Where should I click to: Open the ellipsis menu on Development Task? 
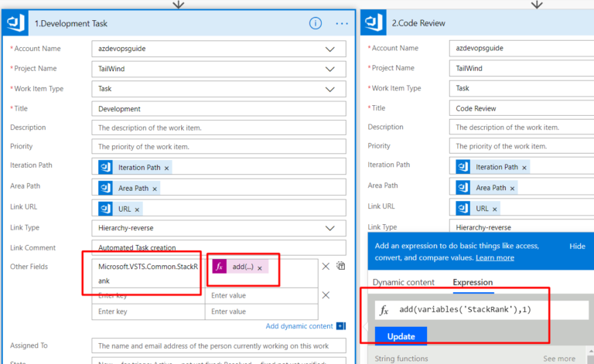pyautogui.click(x=342, y=23)
